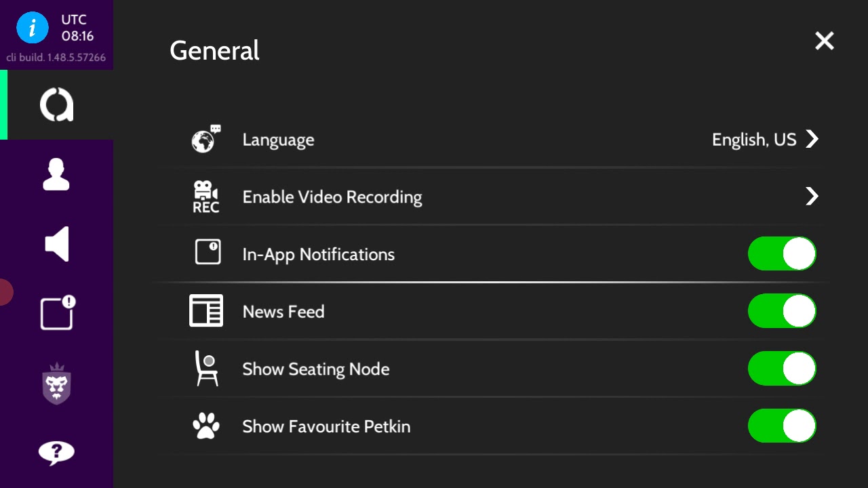The image size is (868, 488).
Task: Open the help question bubble icon
Action: coord(56,452)
